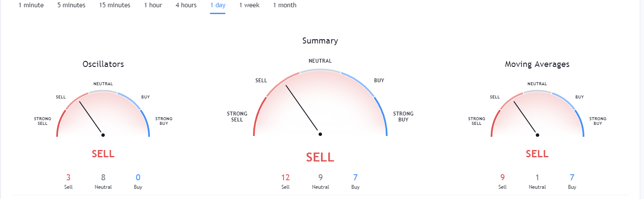Image resolution: width=644 pixels, height=199 pixels.
Task: Click the large SELL rating under Summary
Action: point(320,157)
